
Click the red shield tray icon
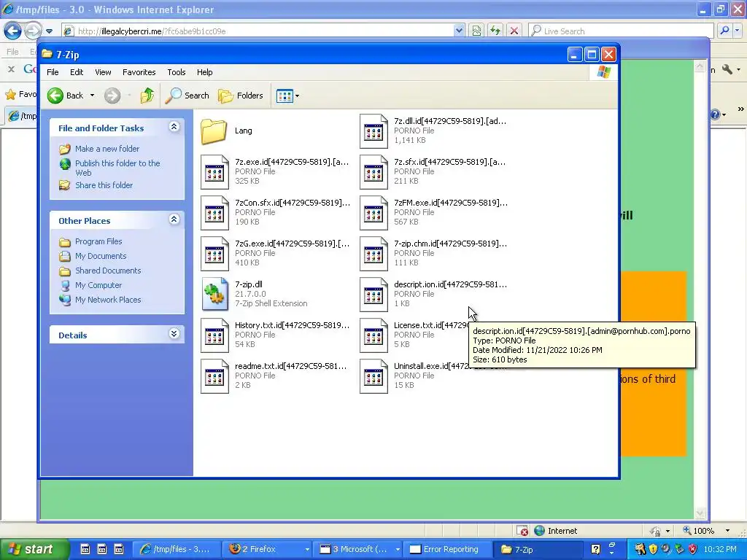(693, 549)
